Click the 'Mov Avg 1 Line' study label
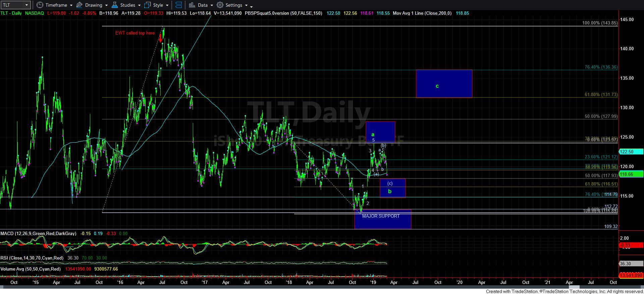 tap(422, 13)
